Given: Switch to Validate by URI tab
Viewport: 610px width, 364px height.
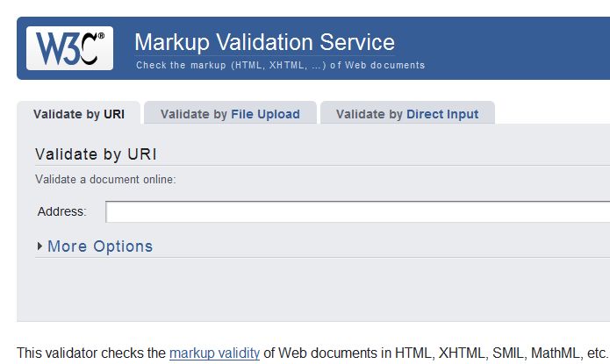Looking at the screenshot, I should pos(78,114).
